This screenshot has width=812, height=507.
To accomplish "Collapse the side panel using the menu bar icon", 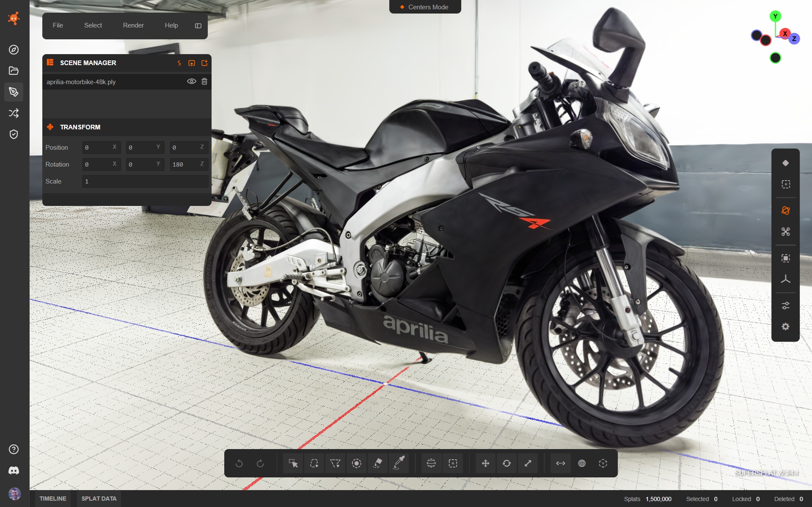I will pos(198,26).
